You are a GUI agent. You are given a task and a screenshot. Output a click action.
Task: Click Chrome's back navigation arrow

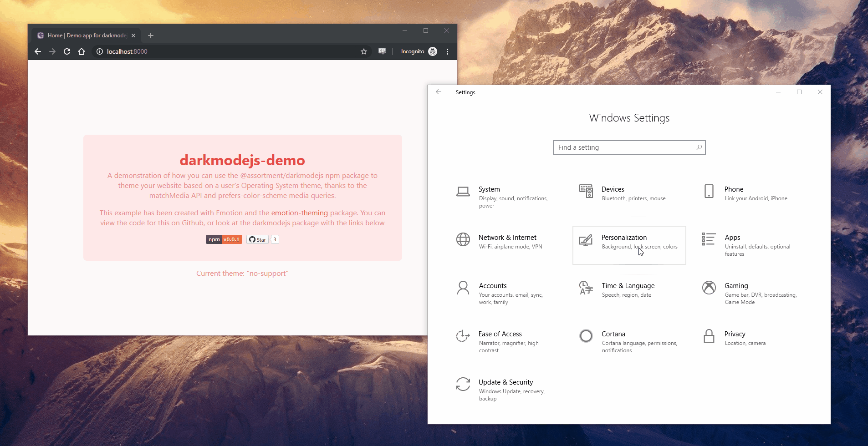tap(38, 51)
